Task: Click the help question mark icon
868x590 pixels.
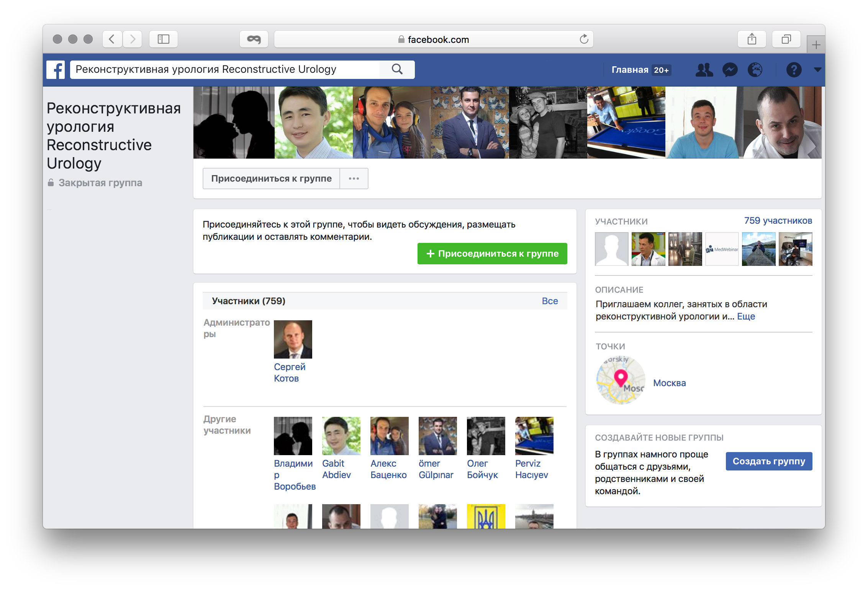Action: 794,70
